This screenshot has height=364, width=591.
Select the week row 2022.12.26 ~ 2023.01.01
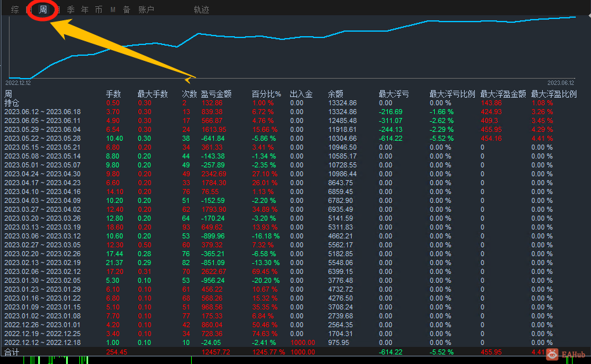point(43,325)
